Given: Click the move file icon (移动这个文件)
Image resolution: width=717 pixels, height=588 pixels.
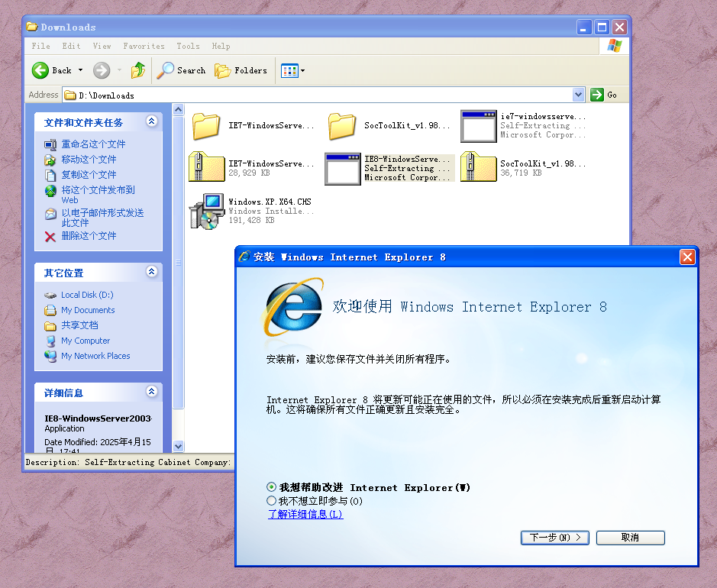Looking at the screenshot, I should (x=50, y=160).
